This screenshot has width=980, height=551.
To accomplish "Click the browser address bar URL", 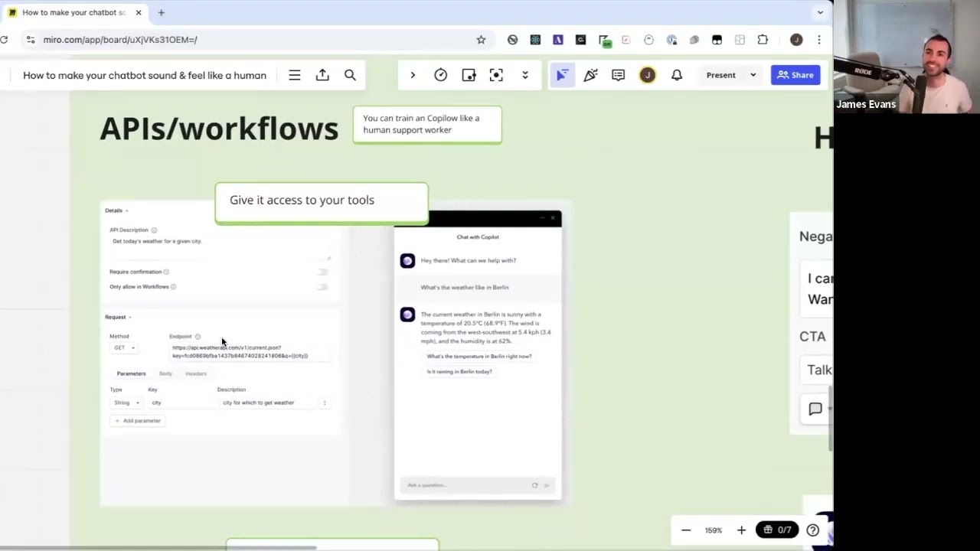I will tap(120, 40).
